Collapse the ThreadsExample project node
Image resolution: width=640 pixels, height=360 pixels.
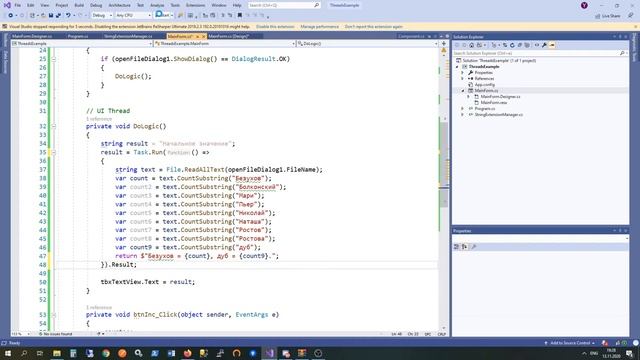[458, 67]
